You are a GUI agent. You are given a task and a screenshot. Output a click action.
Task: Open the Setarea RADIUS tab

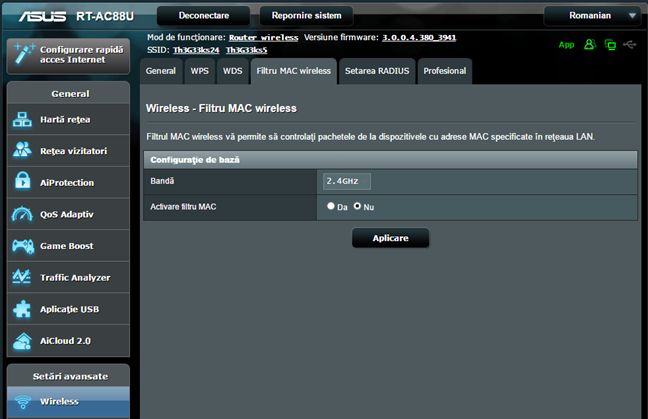click(377, 71)
